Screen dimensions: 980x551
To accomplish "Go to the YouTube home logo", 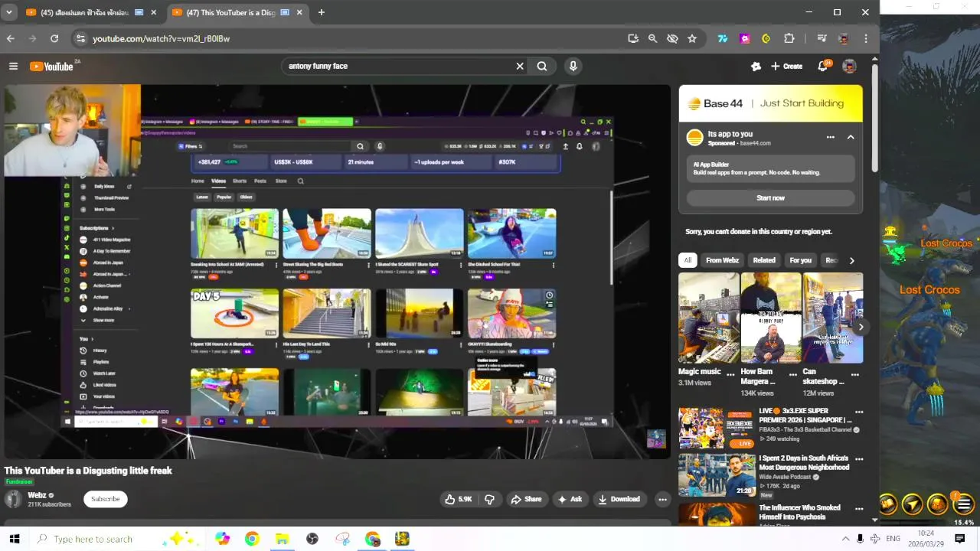I will [51, 67].
